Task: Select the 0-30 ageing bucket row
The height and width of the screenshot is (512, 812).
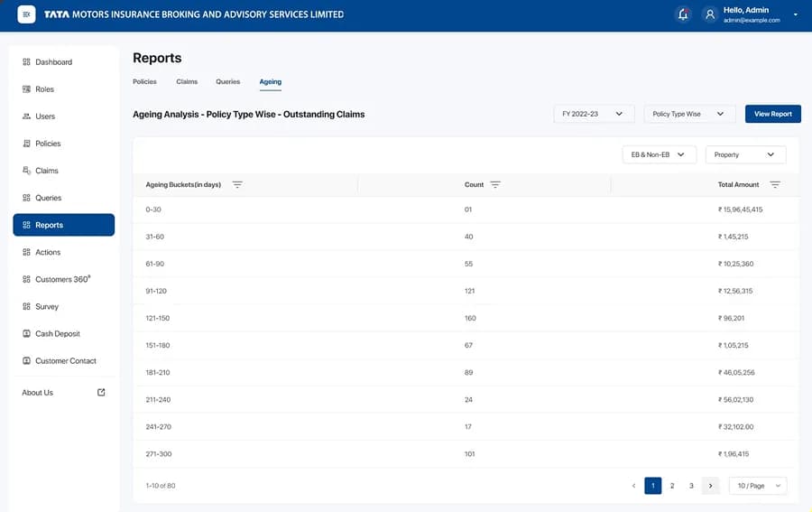Action: [465, 209]
